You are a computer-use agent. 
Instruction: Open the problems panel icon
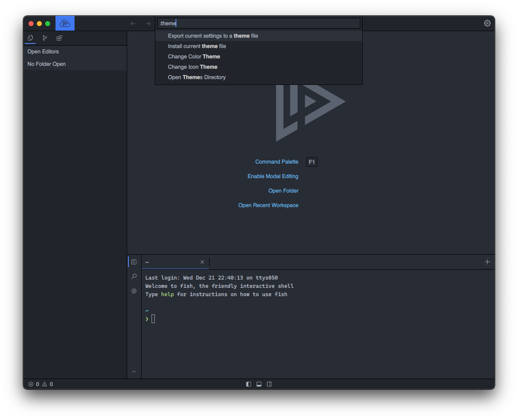coord(134,291)
